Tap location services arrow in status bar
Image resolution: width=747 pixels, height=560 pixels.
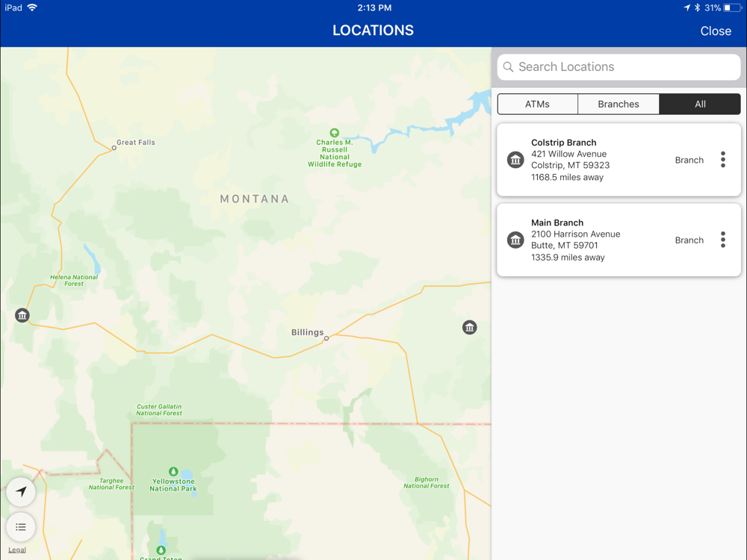(x=686, y=7)
